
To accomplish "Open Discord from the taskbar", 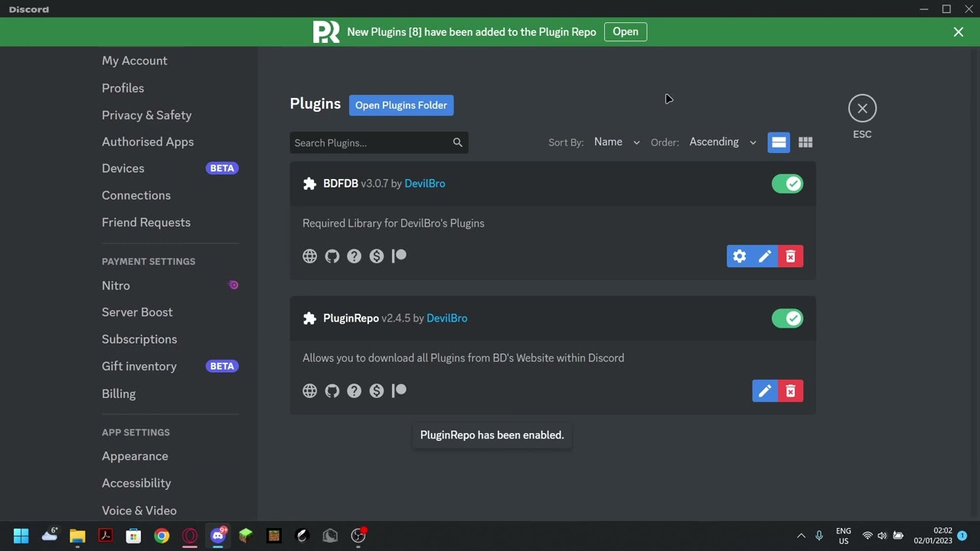I will pyautogui.click(x=218, y=535).
